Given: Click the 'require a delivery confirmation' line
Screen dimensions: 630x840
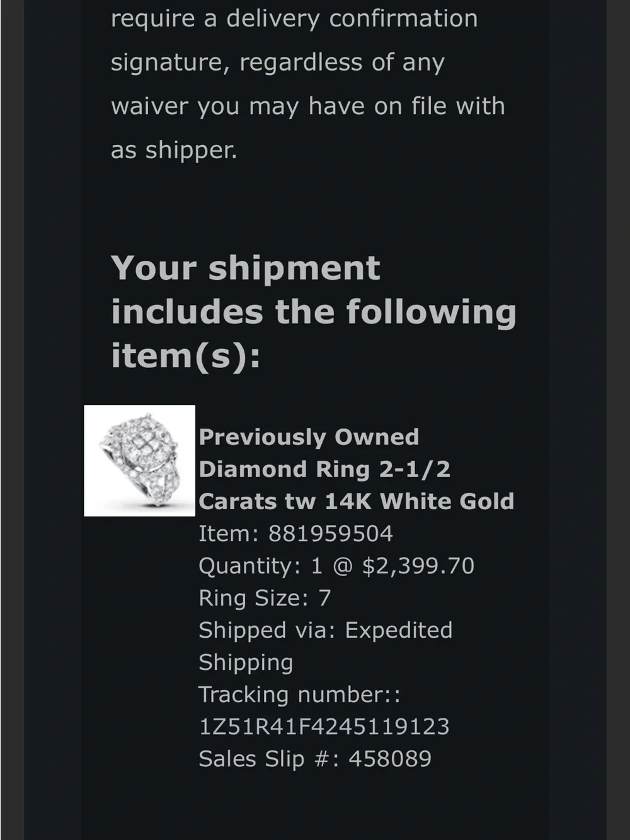Looking at the screenshot, I should (294, 19).
